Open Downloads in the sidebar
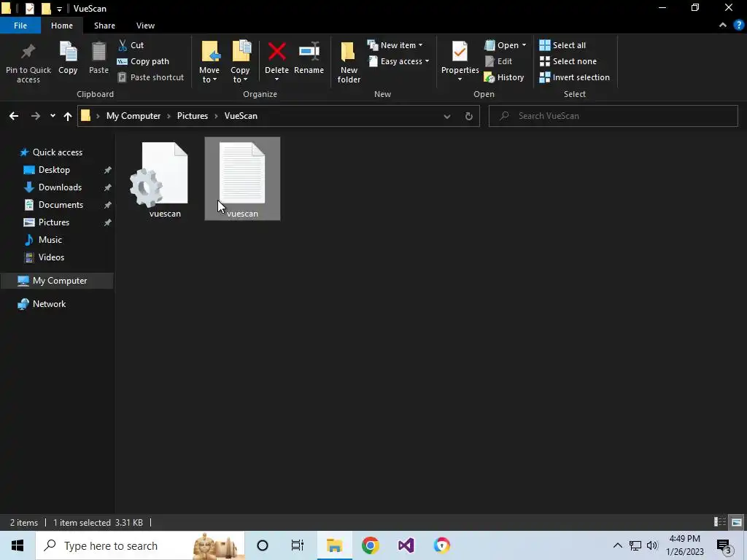This screenshot has height=560, width=747. [x=60, y=187]
